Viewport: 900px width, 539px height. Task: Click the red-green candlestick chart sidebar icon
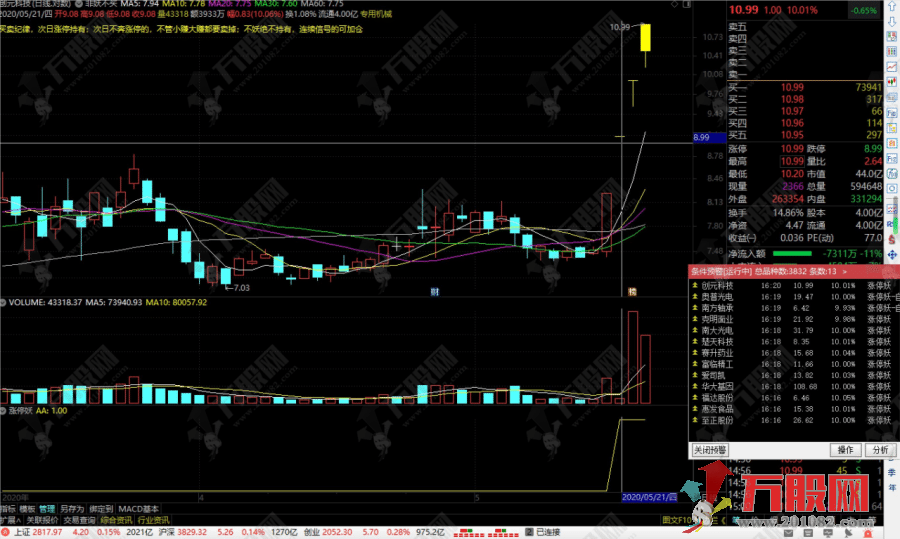point(892,82)
